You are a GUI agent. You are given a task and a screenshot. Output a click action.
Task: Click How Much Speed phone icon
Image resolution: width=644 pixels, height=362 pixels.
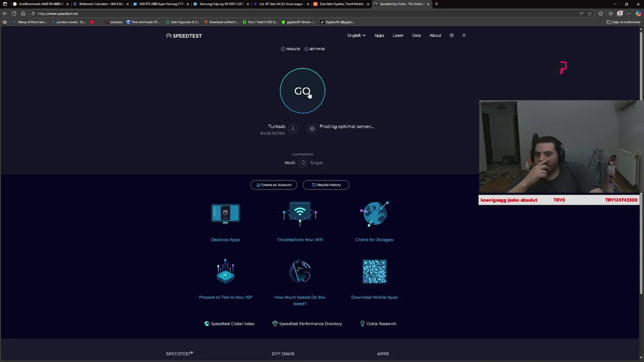tap(300, 271)
